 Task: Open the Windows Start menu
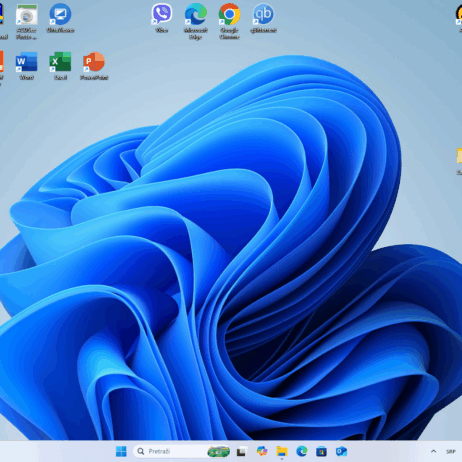121,451
